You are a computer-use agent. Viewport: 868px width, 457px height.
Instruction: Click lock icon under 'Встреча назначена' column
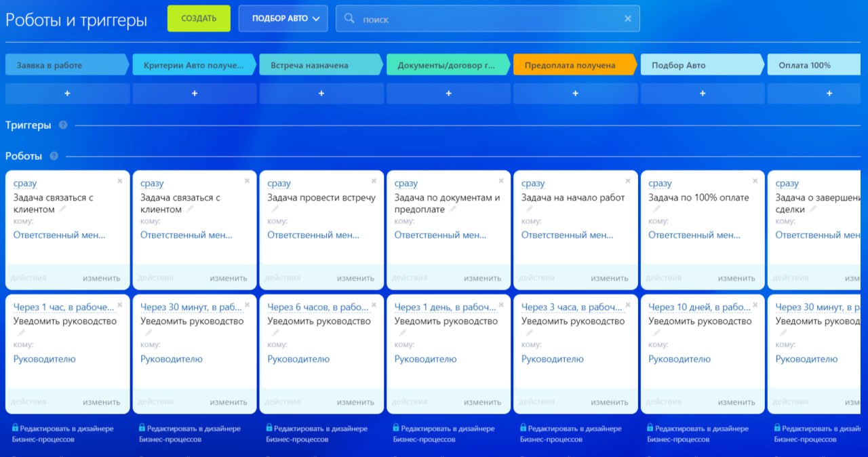coord(269,428)
